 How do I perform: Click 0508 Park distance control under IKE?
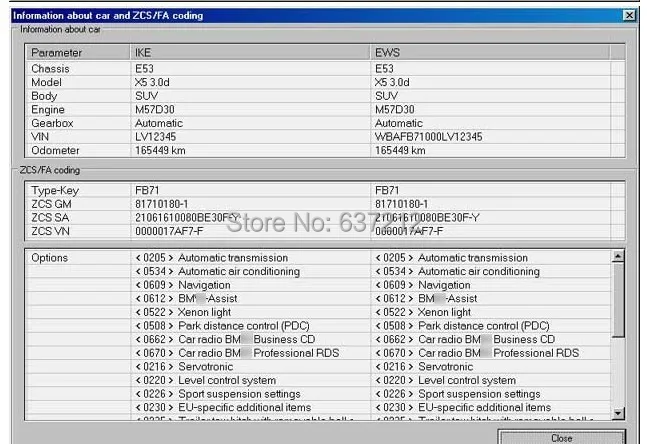[x=222, y=326]
